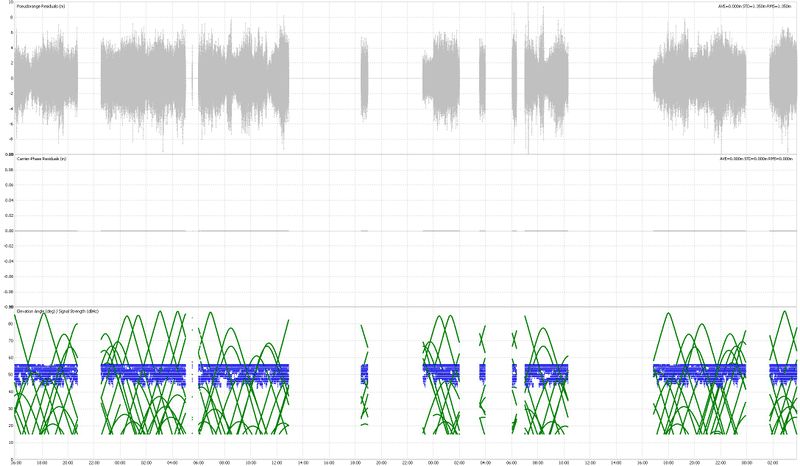The image size is (800, 466).
Task: Click the isolated narrow blue signal-strength cluster
Action: click(364, 374)
